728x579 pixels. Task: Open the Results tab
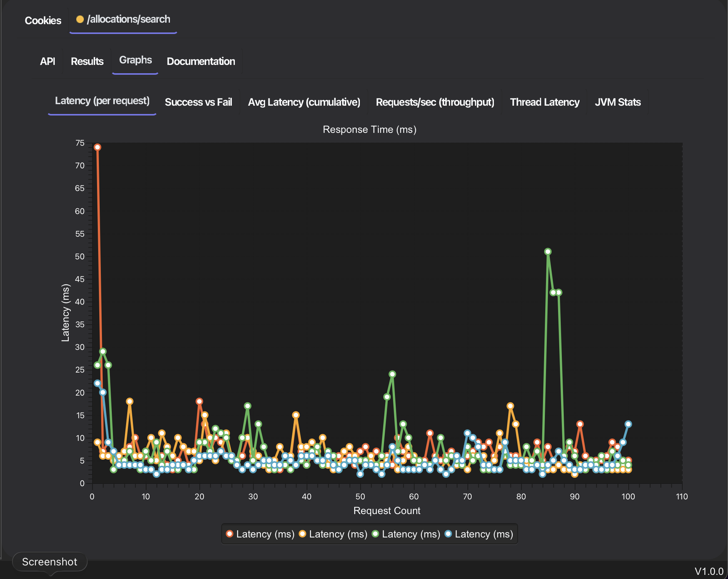point(87,61)
